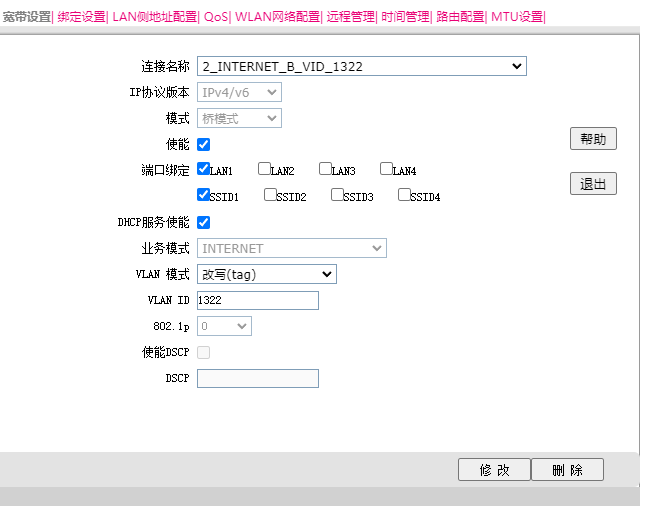This screenshot has width=646, height=506.
Task: Enable the LAN4 port binding
Action: point(386,169)
